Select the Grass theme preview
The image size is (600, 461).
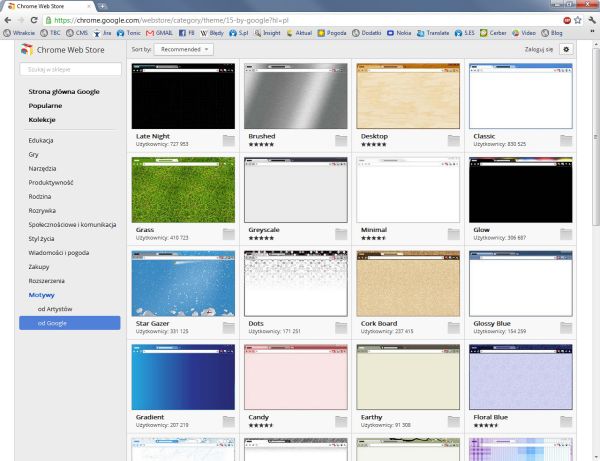tap(183, 189)
